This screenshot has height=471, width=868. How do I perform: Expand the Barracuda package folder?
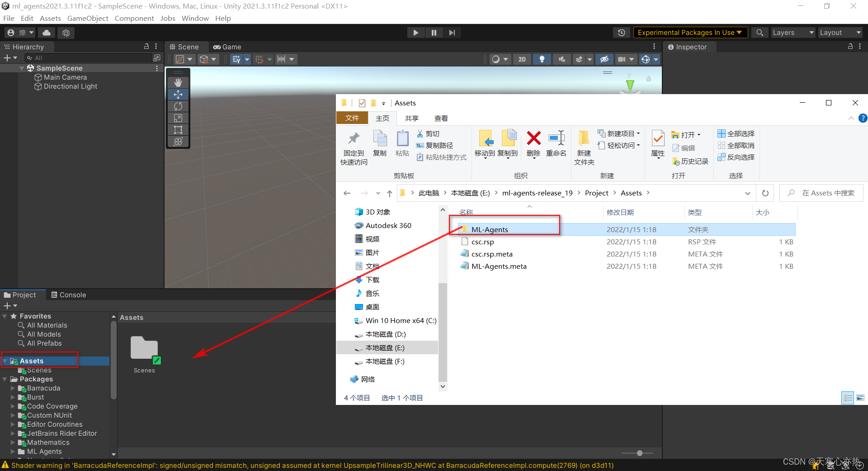(x=13, y=388)
